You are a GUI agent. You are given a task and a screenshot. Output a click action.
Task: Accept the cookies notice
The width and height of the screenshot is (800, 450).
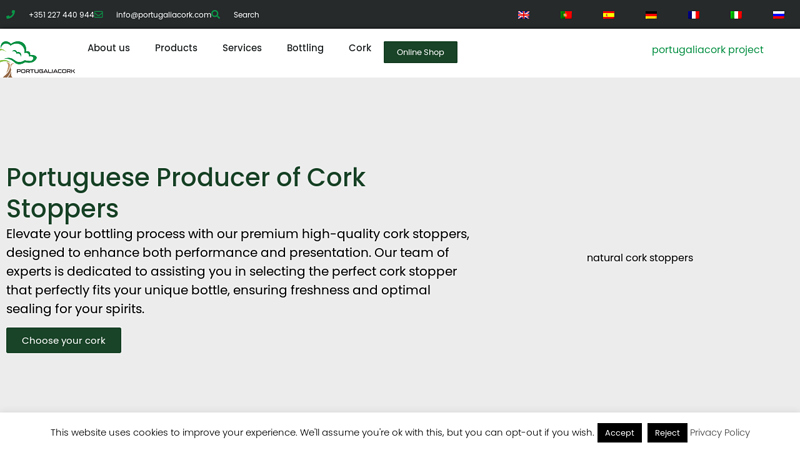[619, 433]
